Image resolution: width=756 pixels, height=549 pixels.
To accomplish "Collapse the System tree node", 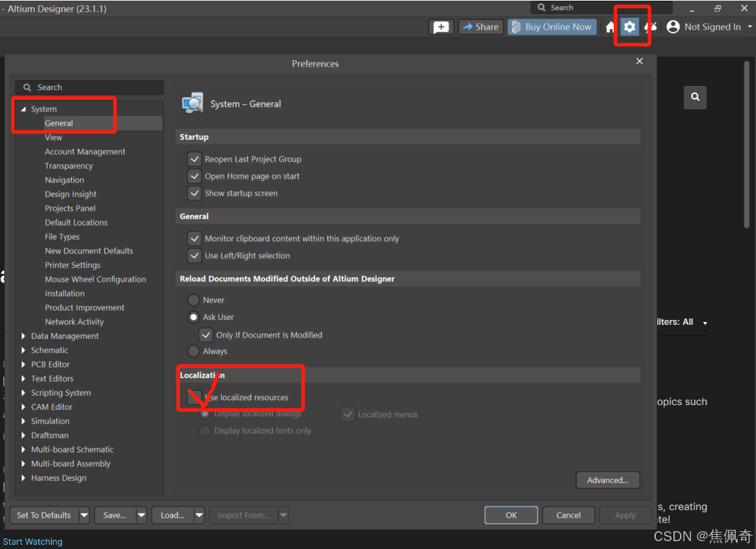I will pyautogui.click(x=23, y=109).
